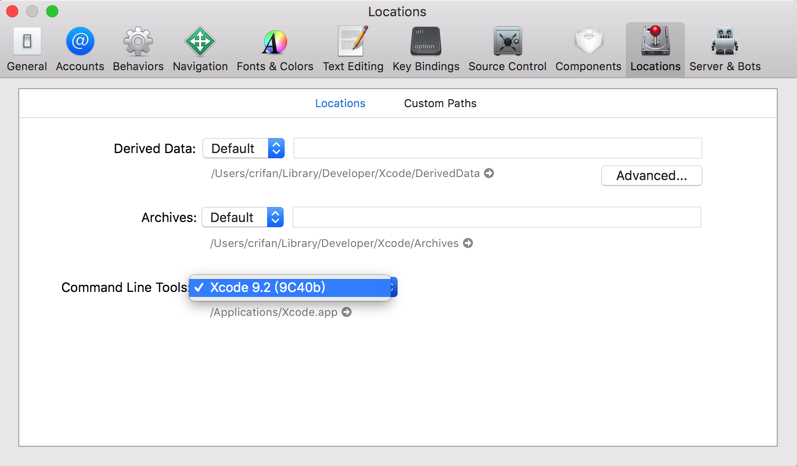Open the Accounts preferences pane
This screenshot has height=466, width=797.
[x=80, y=49]
